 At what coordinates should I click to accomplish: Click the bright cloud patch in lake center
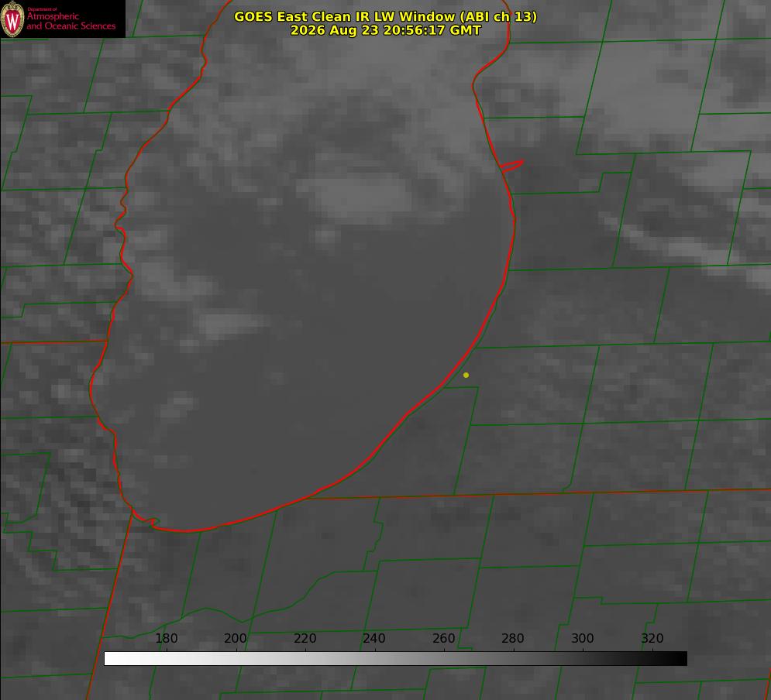click(363, 197)
